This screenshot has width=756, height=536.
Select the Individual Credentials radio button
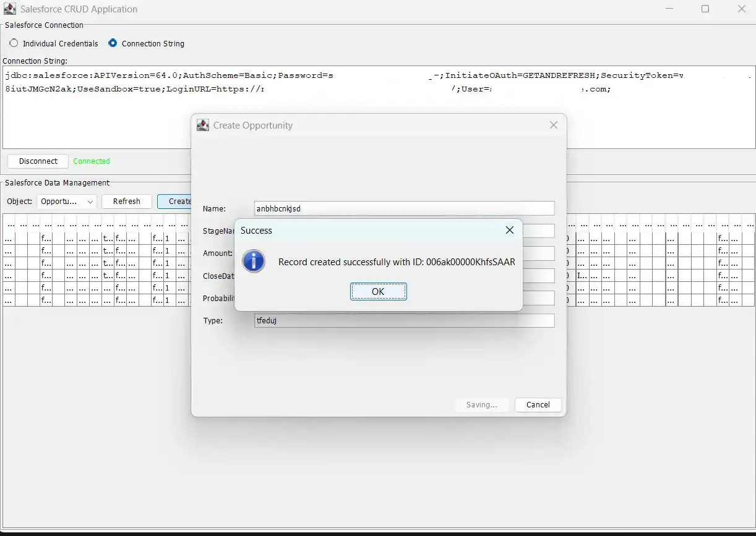14,43
